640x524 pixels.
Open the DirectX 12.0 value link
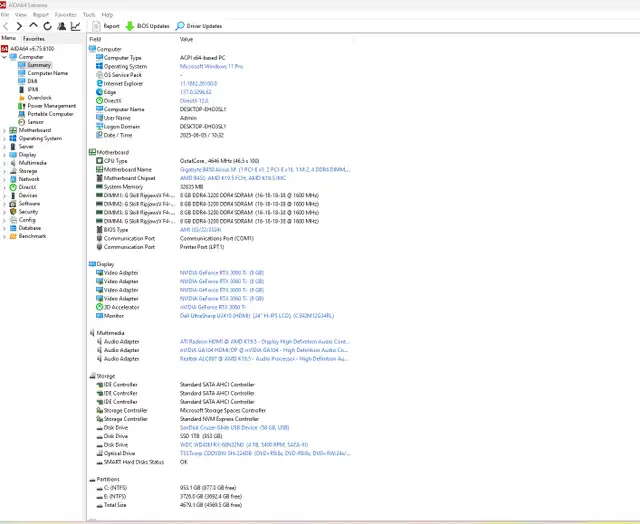pyautogui.click(x=194, y=100)
